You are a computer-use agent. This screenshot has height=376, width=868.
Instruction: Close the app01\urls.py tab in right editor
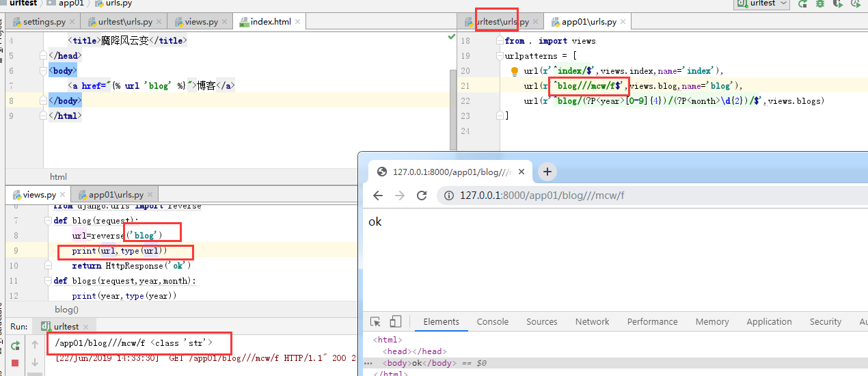[x=623, y=22]
